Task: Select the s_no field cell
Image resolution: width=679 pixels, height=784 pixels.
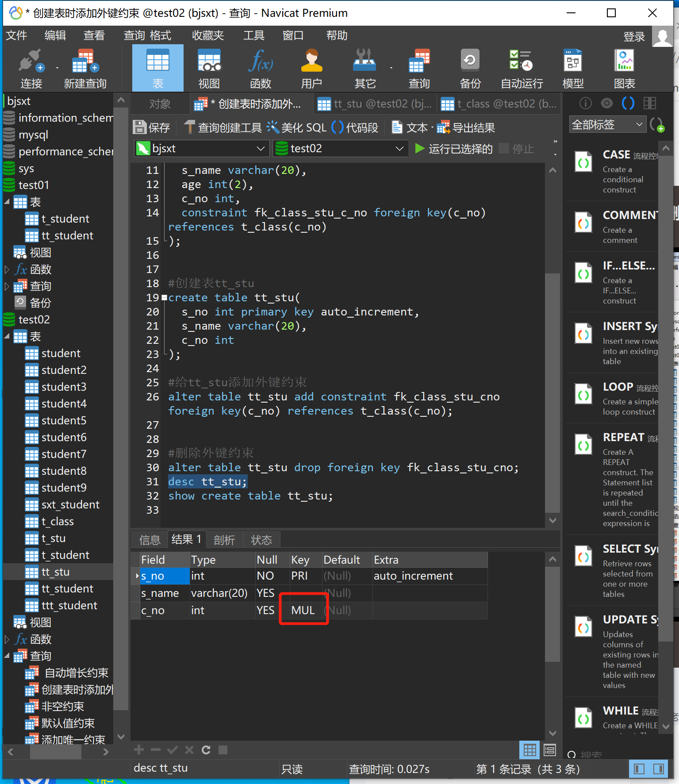Action: pos(165,576)
